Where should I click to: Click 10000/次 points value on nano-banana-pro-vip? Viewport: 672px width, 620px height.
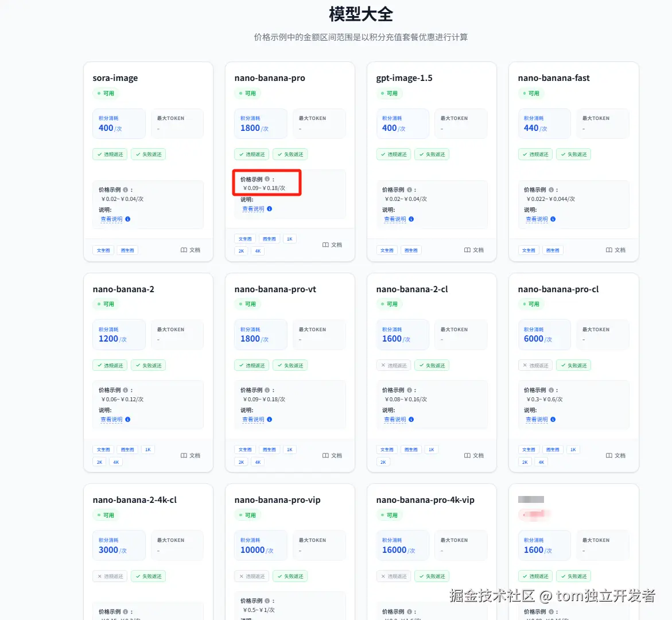(x=257, y=550)
